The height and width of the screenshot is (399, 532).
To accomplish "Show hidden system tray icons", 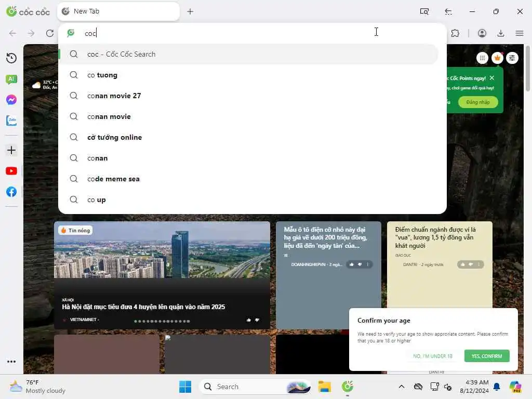I will coord(402,387).
